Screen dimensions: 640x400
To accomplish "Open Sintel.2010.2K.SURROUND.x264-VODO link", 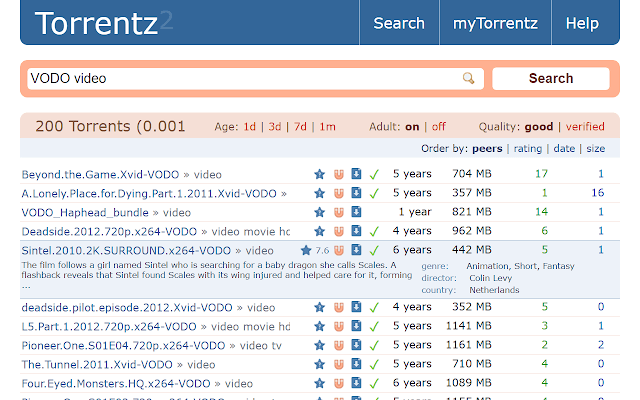I will (126, 251).
